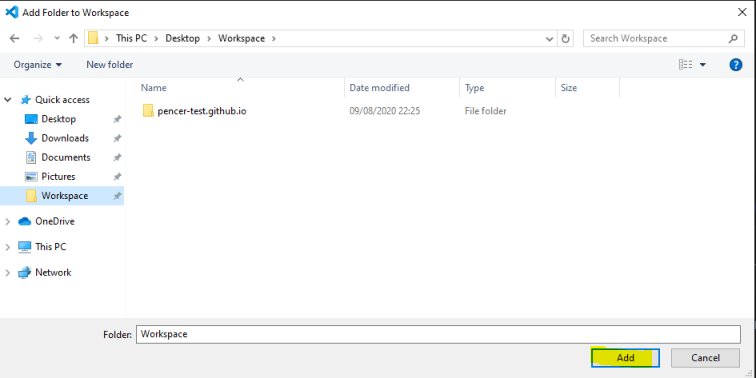The image size is (756, 378).
Task: Create a New folder
Action: pyautogui.click(x=109, y=65)
